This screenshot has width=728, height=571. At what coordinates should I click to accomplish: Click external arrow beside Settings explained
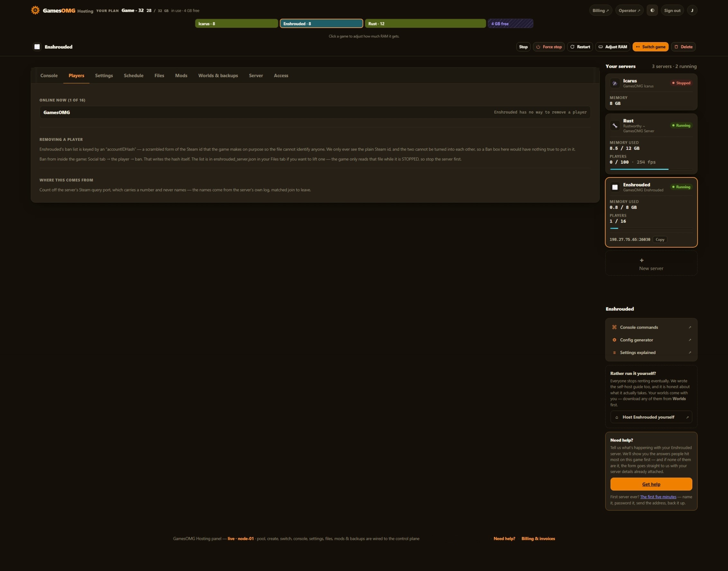tap(689, 353)
